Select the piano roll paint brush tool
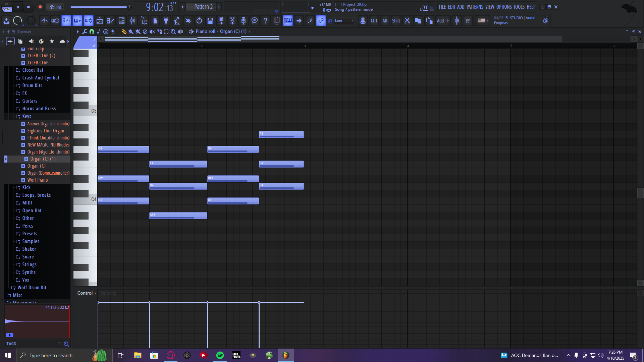The image size is (644, 362). click(131, 32)
